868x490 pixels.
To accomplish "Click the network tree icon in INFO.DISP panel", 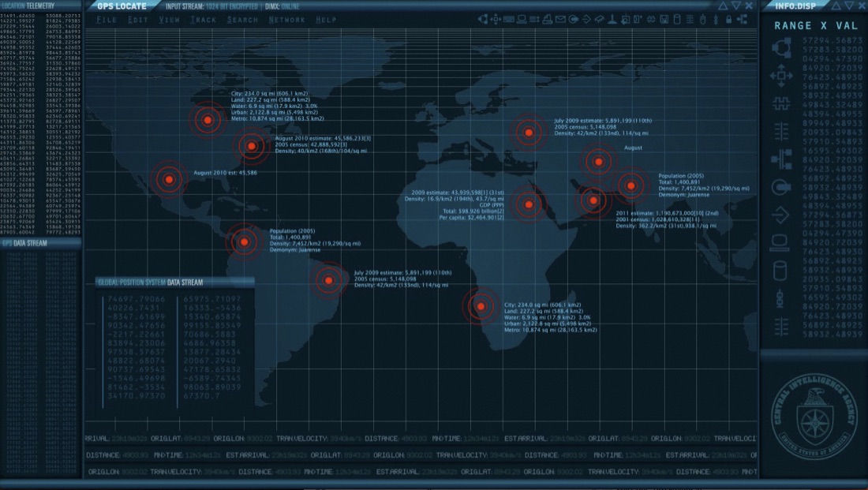I will point(781,159).
